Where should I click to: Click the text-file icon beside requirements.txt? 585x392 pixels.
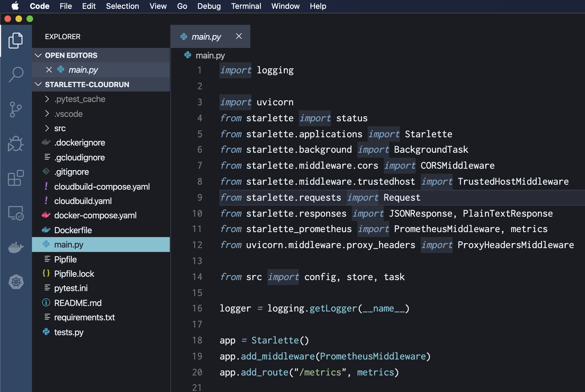(x=47, y=317)
